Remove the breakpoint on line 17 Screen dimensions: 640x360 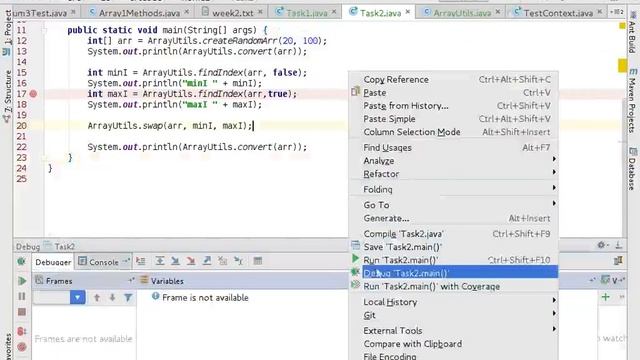(x=33, y=94)
